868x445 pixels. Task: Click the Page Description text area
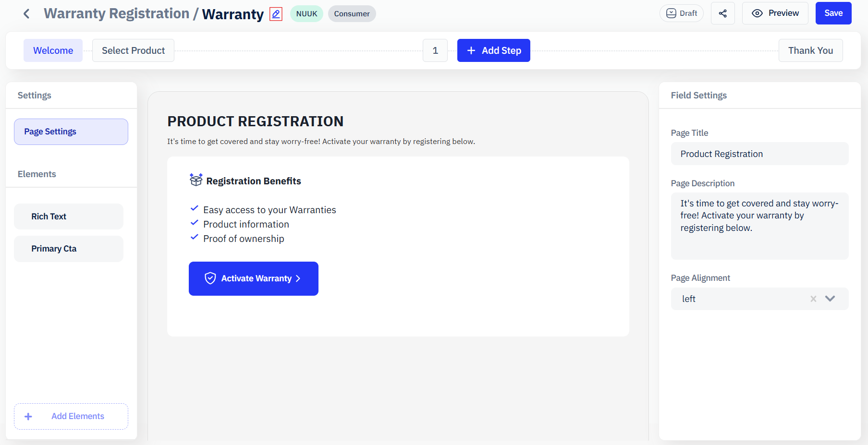coord(760,226)
